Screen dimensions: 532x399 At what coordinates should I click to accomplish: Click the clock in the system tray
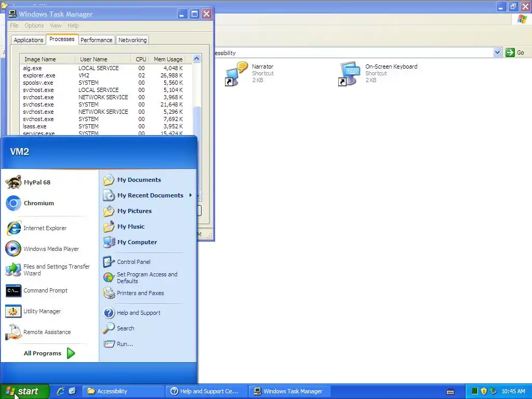[x=513, y=391]
